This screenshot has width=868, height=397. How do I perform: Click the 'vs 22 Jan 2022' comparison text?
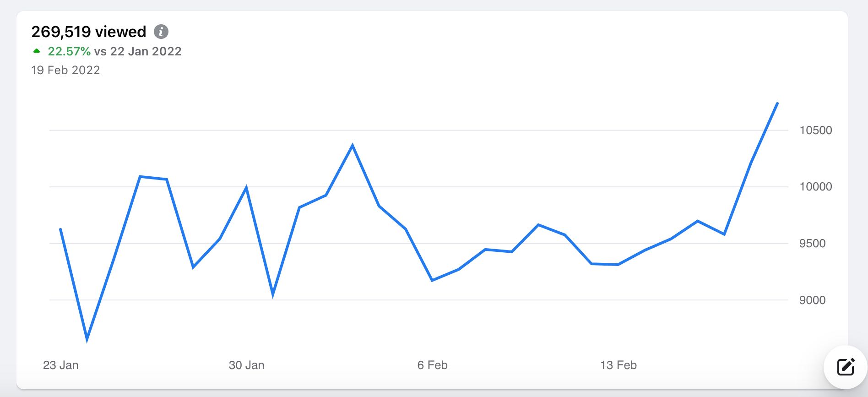click(138, 51)
